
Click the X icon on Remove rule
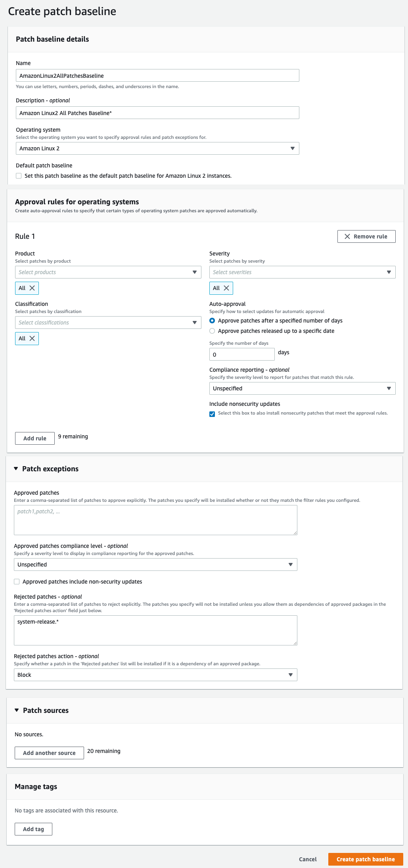click(347, 236)
